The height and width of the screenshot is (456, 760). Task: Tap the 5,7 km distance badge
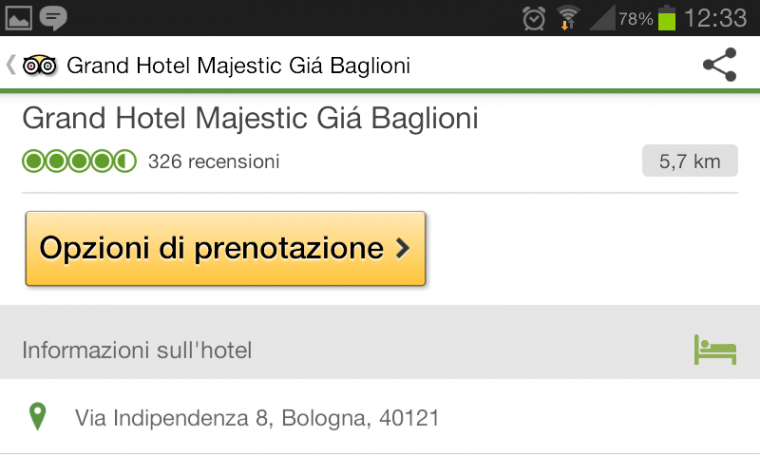(x=690, y=161)
